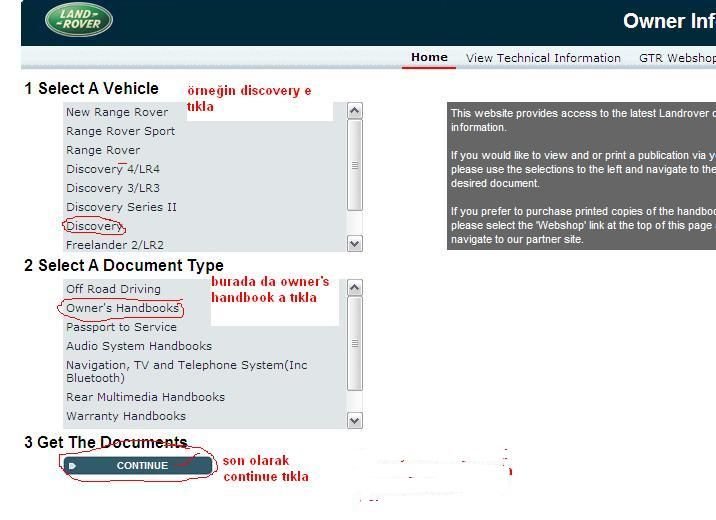The height and width of the screenshot is (520, 716).
Task: Pick Freelander 2/LR2 from vehicle list
Action: pos(114,245)
